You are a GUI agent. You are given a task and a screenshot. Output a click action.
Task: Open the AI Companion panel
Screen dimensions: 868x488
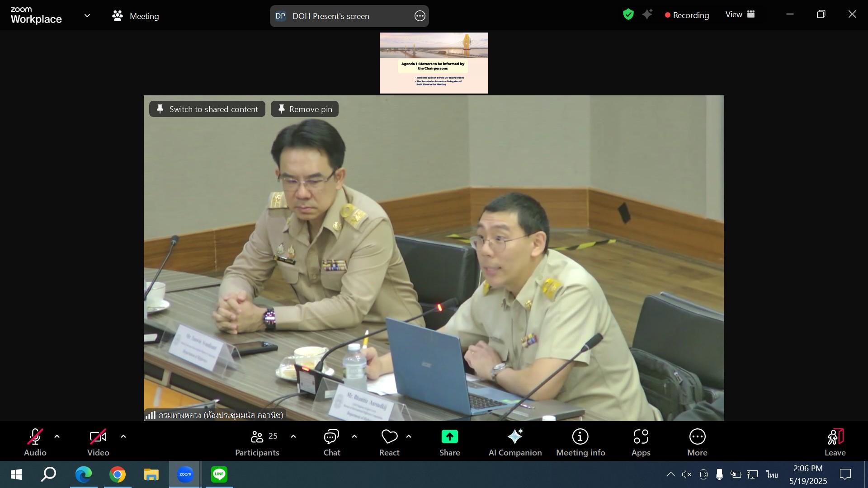pos(515,442)
